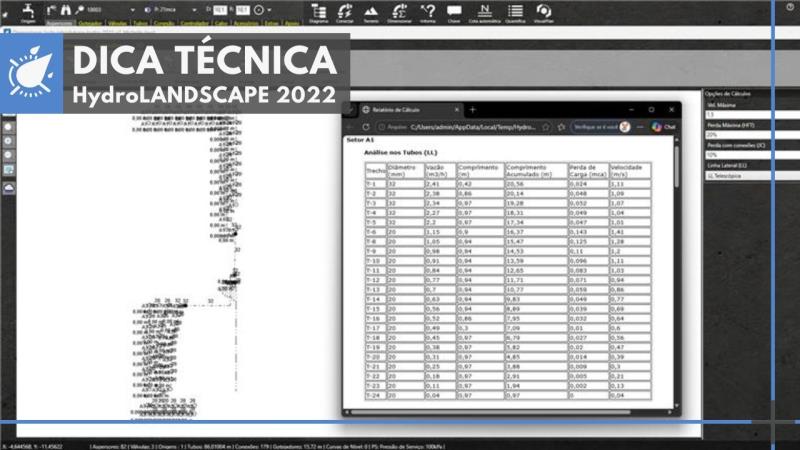Open the Copilot Chat button

pyautogui.click(x=664, y=127)
